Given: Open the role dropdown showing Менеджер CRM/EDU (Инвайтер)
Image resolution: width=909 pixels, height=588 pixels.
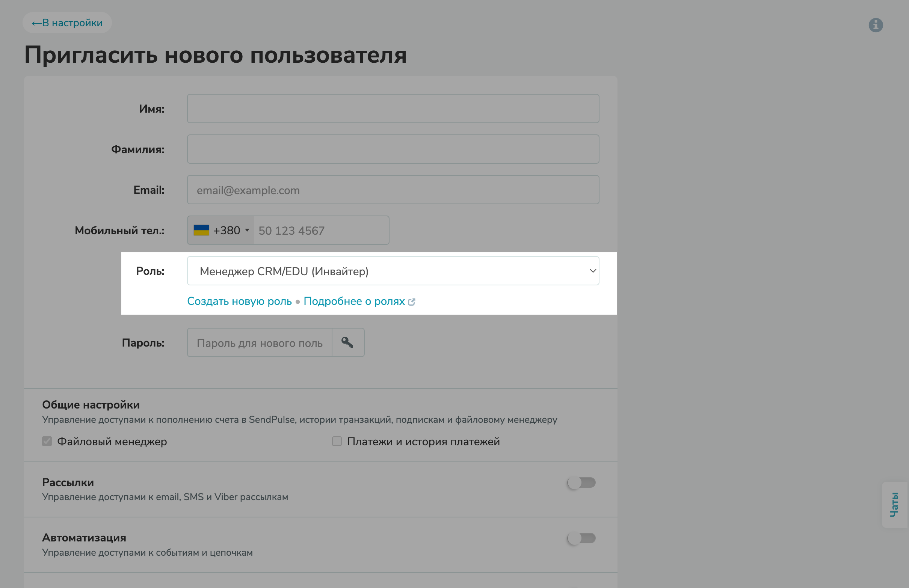Looking at the screenshot, I should pyautogui.click(x=393, y=271).
